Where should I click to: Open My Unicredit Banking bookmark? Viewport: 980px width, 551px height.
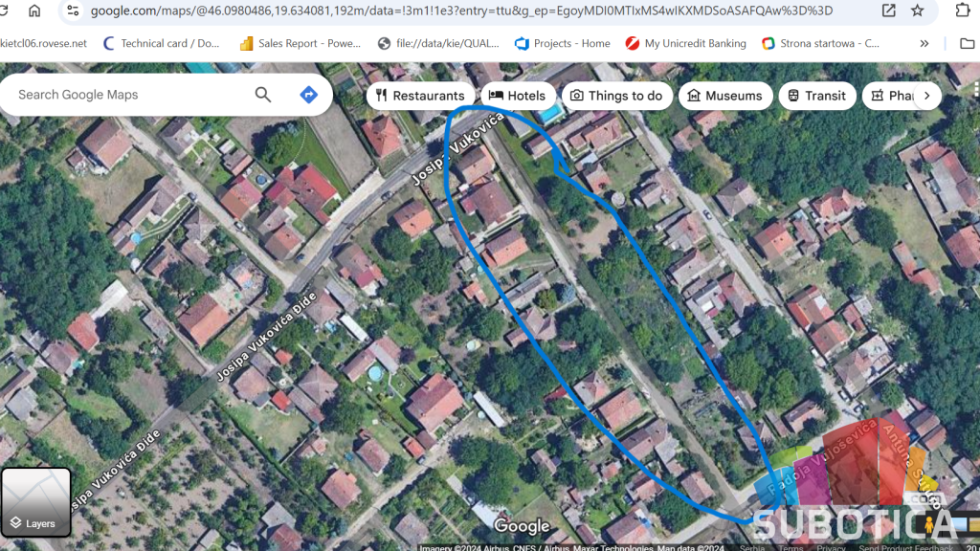coord(685,43)
